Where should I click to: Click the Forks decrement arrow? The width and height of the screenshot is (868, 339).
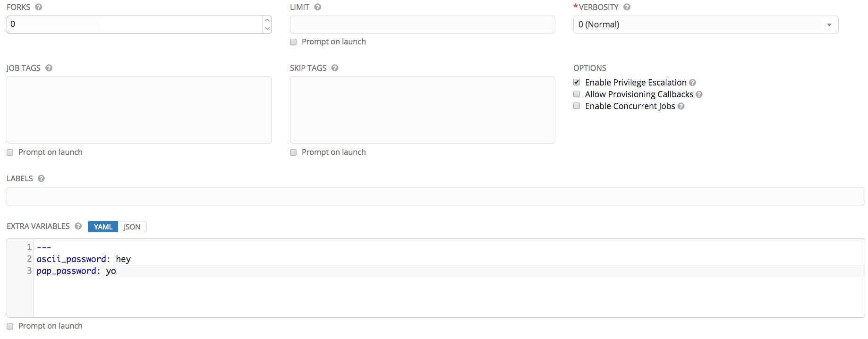267,29
